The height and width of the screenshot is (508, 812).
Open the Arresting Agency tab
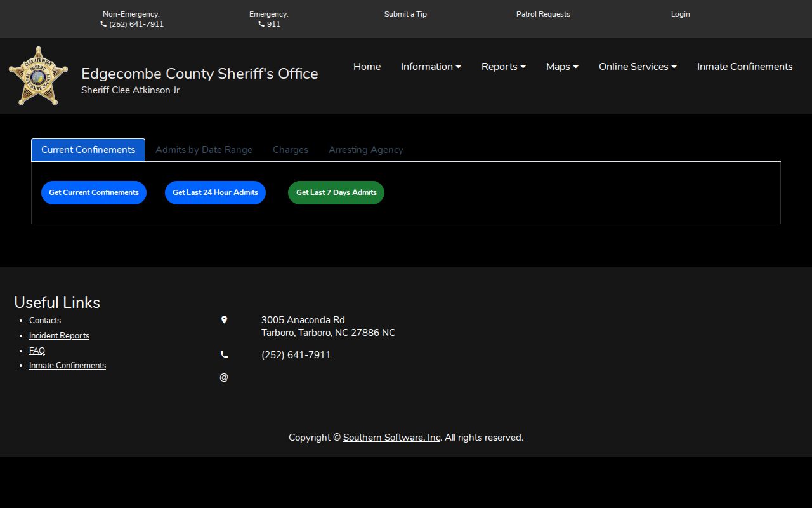[x=366, y=150]
